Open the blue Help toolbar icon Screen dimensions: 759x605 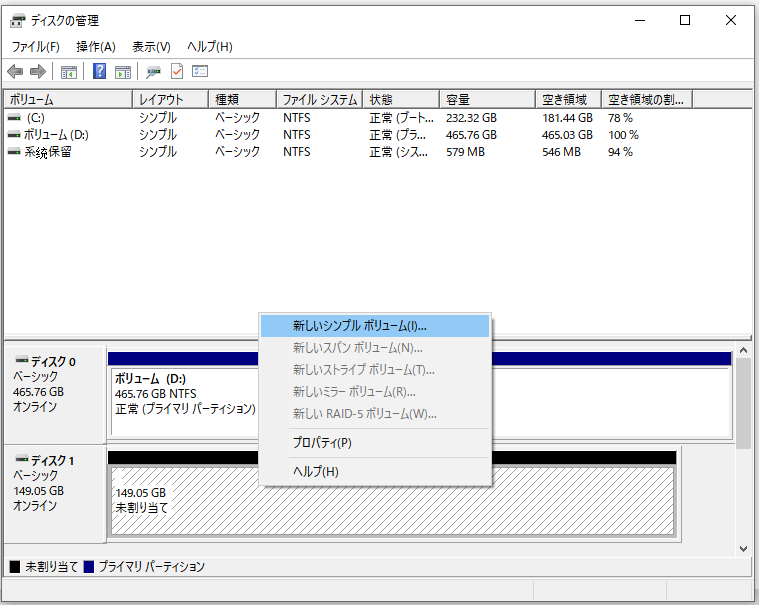click(x=99, y=72)
